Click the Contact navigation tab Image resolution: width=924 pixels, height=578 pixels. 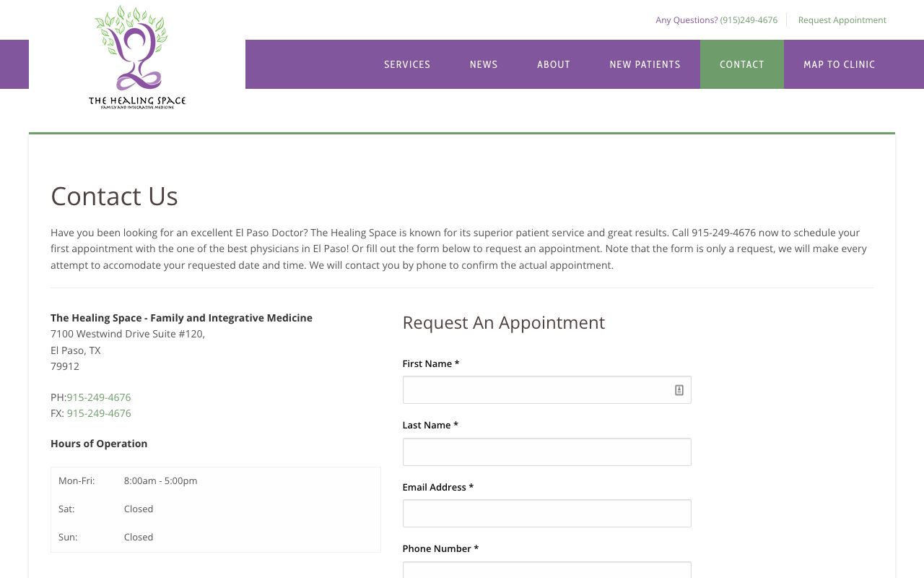pyautogui.click(x=741, y=65)
